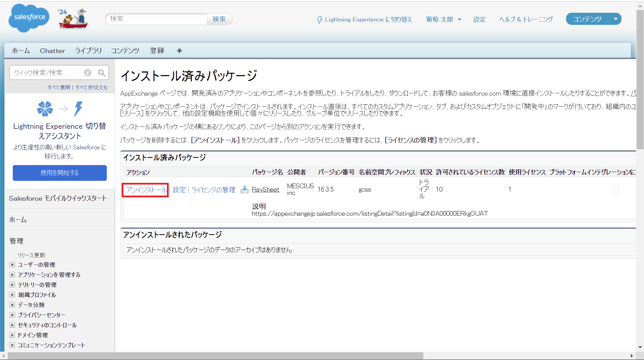Click the horizontal scrollbar thumb
Viewport: 644px width, 360px height.
pos(215,356)
